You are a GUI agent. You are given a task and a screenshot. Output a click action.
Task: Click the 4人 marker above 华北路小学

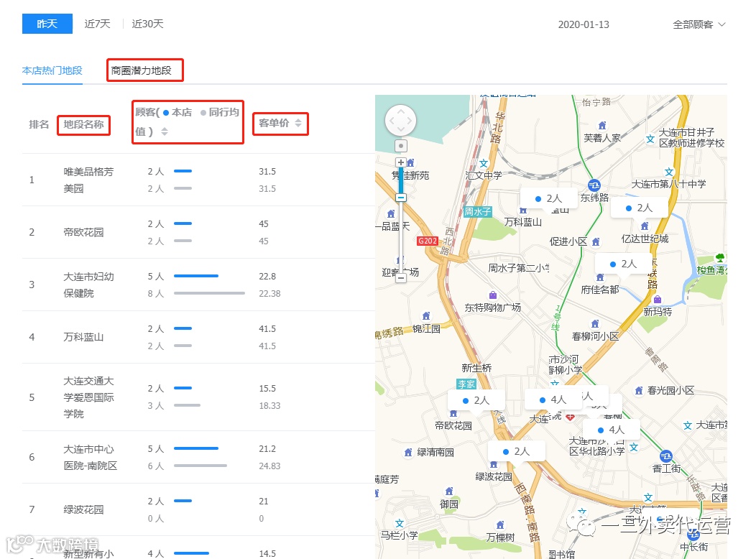(x=611, y=430)
